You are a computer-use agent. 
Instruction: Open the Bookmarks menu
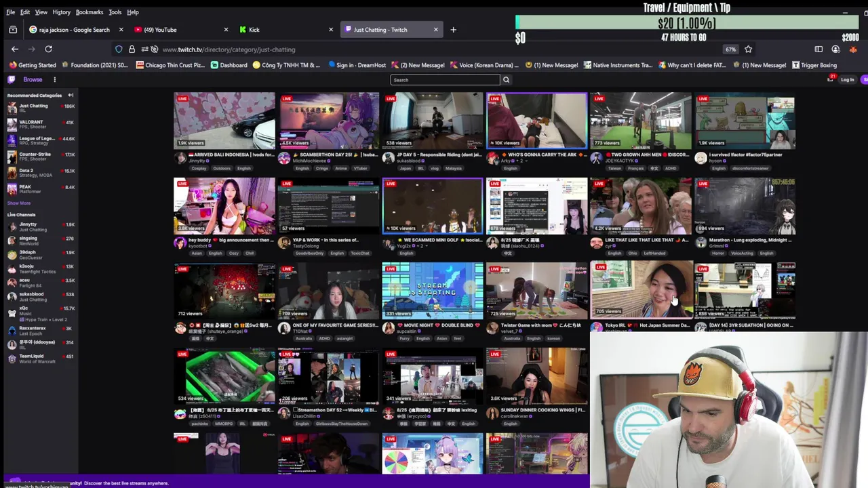tap(90, 12)
